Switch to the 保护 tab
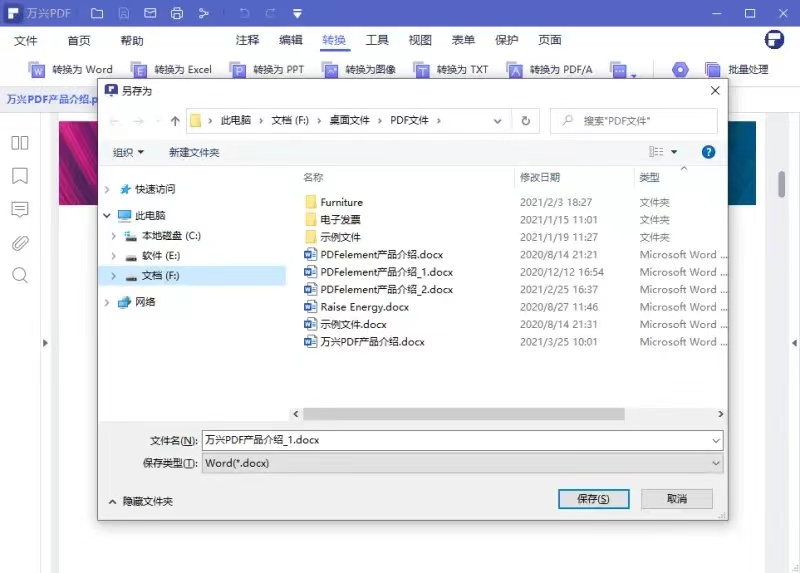Image resolution: width=800 pixels, height=573 pixels. [x=507, y=40]
